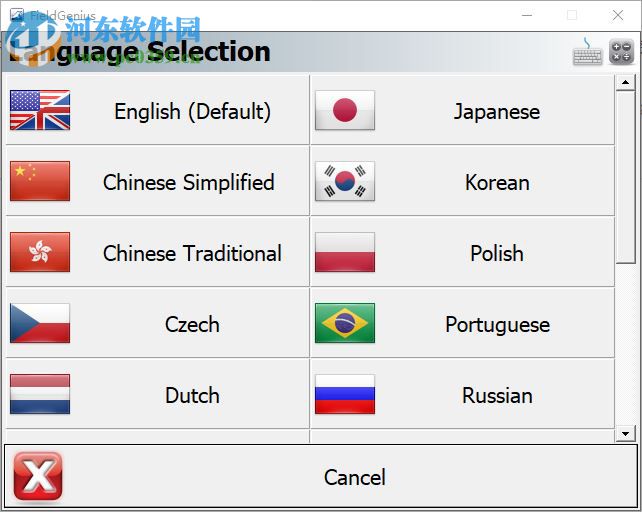Click the Japan flag icon

pos(345,110)
